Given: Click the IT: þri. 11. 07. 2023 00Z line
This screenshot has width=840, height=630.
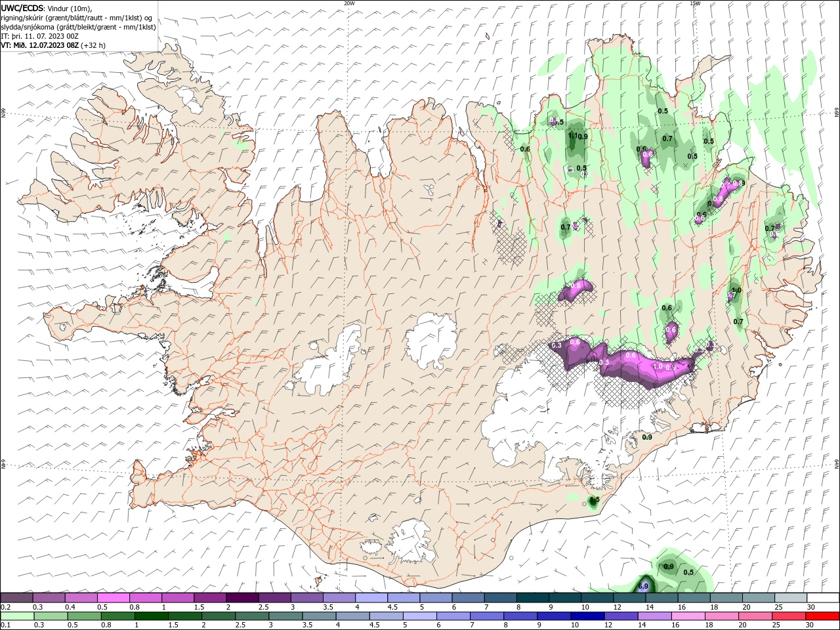Looking at the screenshot, I should 40,36.
